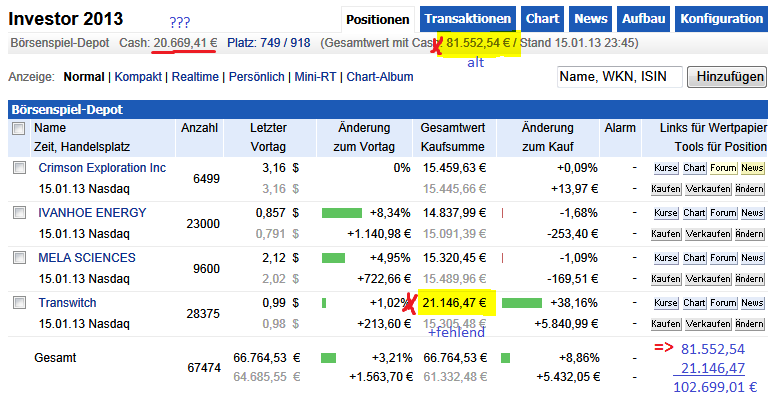The image size is (774, 399).
Task: Click Kaufen for Transwitch
Action: [666, 324]
